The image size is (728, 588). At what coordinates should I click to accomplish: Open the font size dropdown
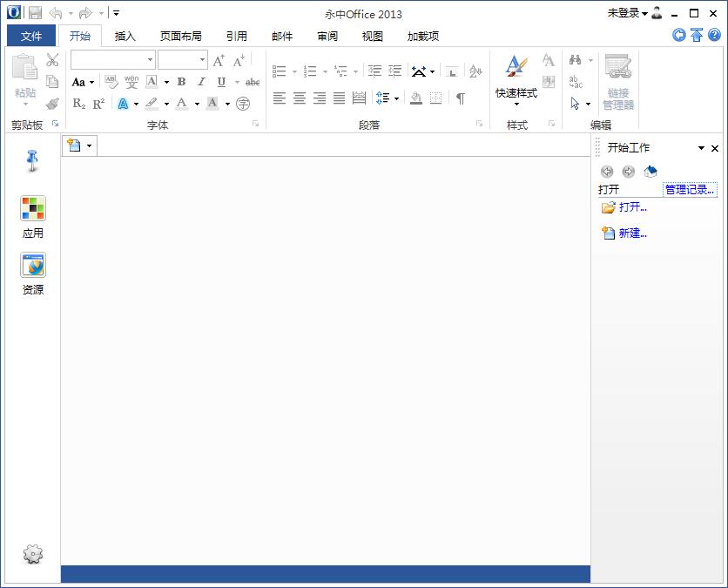201,60
